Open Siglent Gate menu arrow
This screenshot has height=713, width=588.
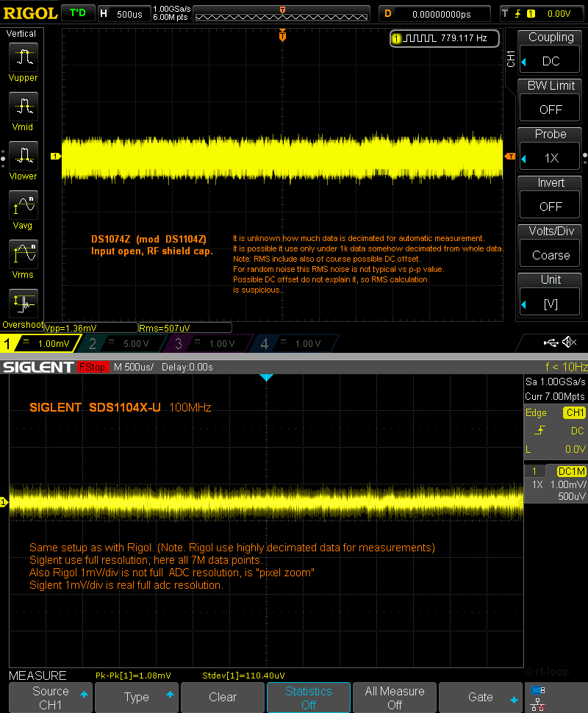coord(514,701)
